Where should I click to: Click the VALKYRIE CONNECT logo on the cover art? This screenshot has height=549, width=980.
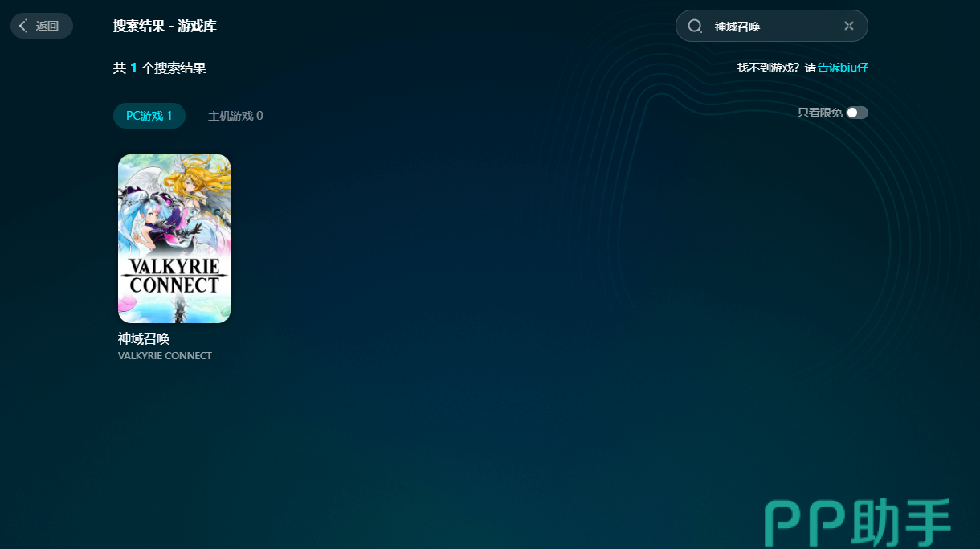[x=174, y=276]
